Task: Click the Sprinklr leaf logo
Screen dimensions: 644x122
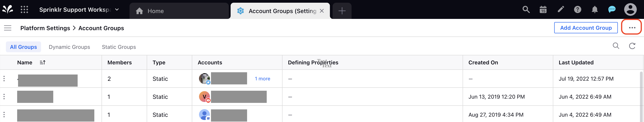Action: click(x=8, y=10)
